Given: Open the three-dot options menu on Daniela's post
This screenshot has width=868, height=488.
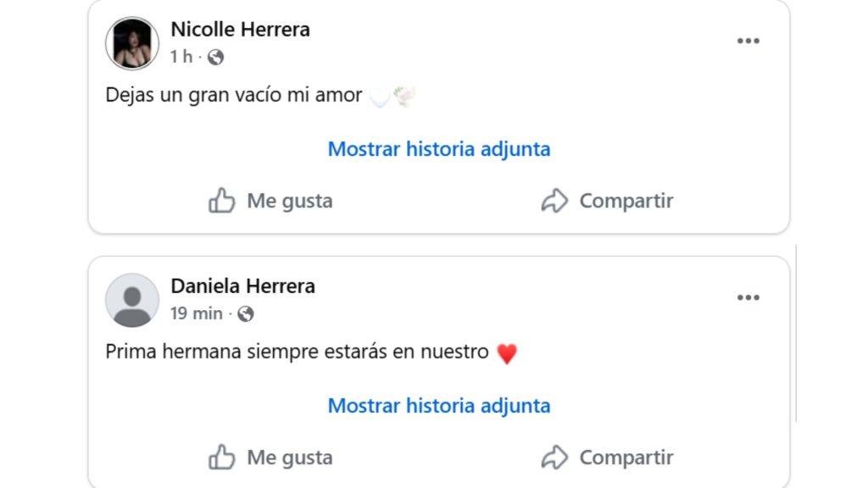Looking at the screenshot, I should coord(748,297).
